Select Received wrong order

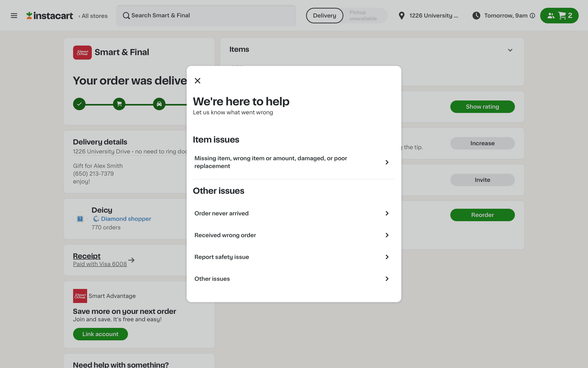(x=294, y=235)
